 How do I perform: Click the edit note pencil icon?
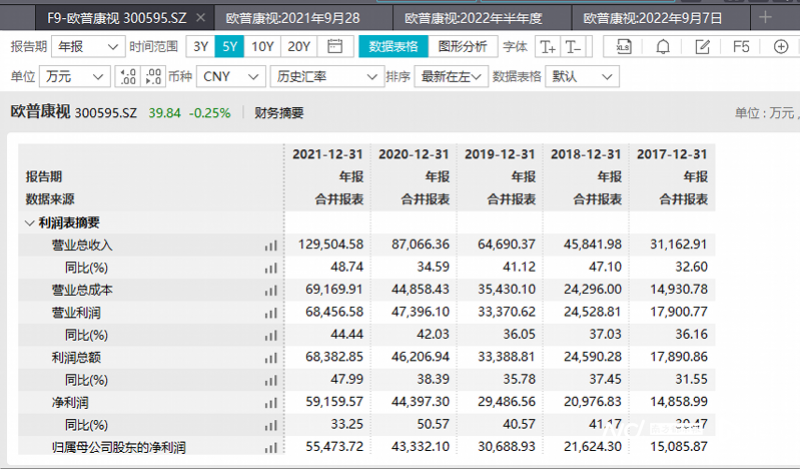(703, 47)
